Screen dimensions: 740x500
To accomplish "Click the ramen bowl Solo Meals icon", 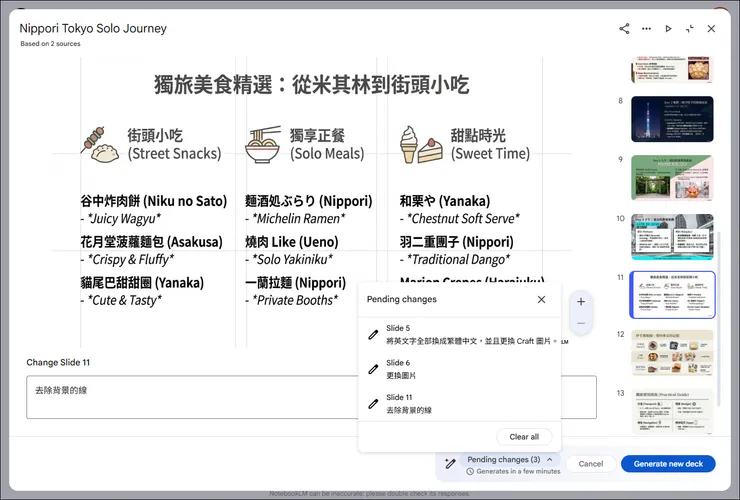I will [263, 144].
